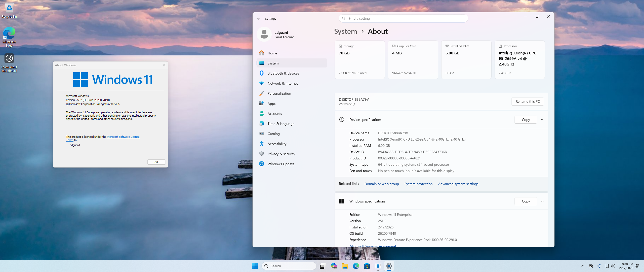Show hidden system tray icons
The height and width of the screenshot is (272, 644).
coord(583,266)
